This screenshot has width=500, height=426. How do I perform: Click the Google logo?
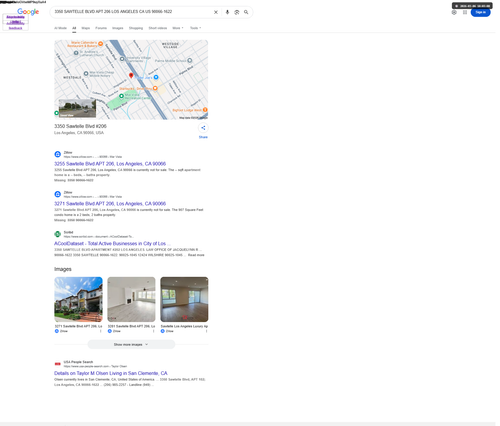pyautogui.click(x=28, y=12)
